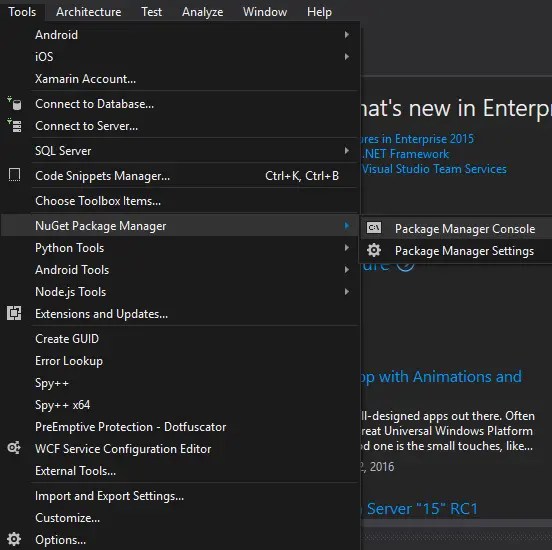The height and width of the screenshot is (550, 552).
Task: Open the Window menu
Action: [265, 12]
